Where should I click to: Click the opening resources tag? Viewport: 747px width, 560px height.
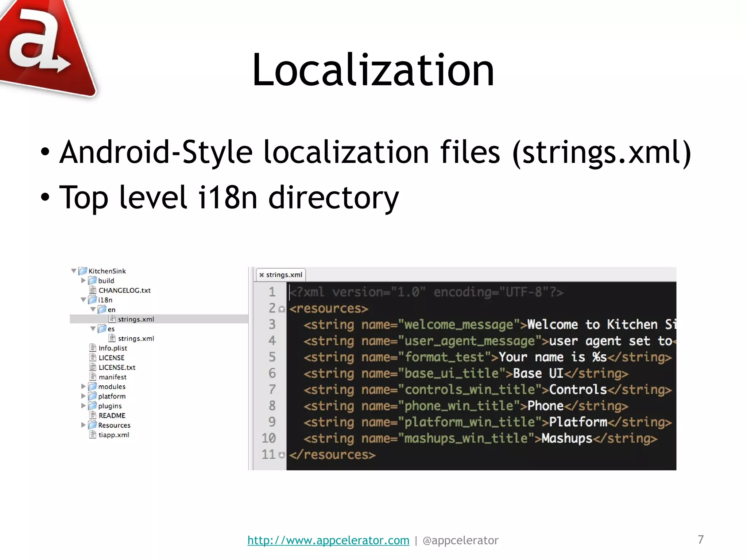(x=329, y=309)
